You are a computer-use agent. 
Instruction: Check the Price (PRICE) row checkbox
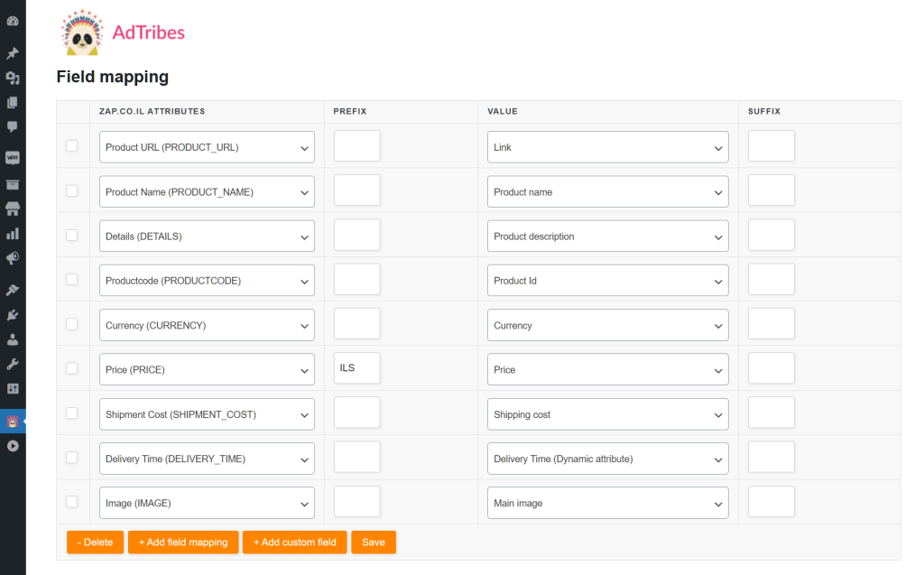(x=72, y=368)
